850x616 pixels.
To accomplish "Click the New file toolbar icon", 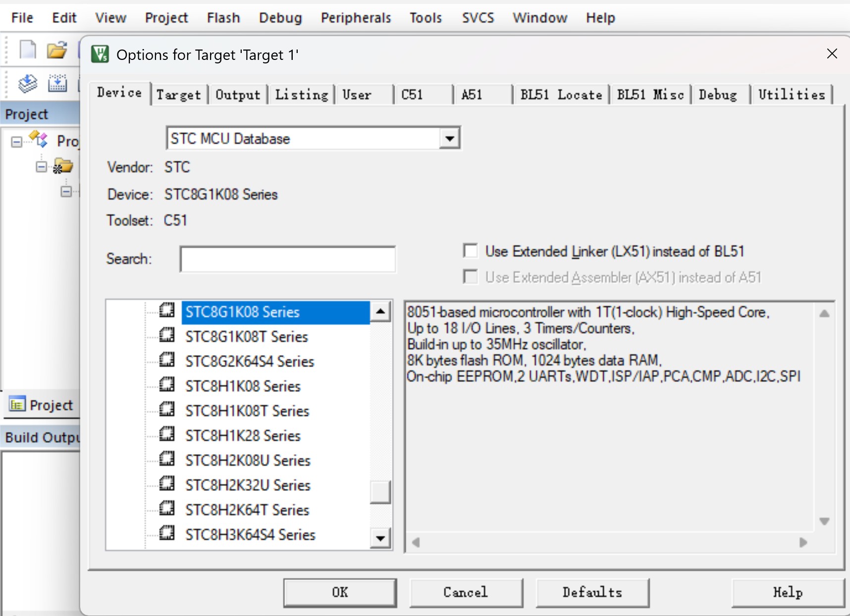I will click(28, 50).
